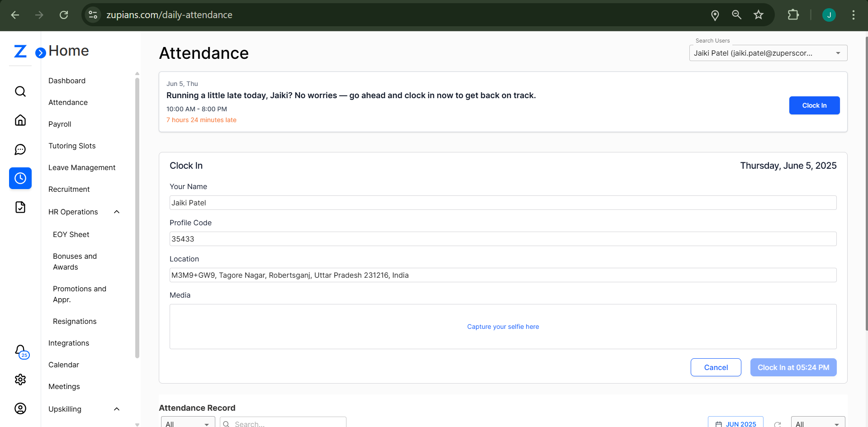
Task: Select the highlighted clock attendance icon
Action: [20, 178]
